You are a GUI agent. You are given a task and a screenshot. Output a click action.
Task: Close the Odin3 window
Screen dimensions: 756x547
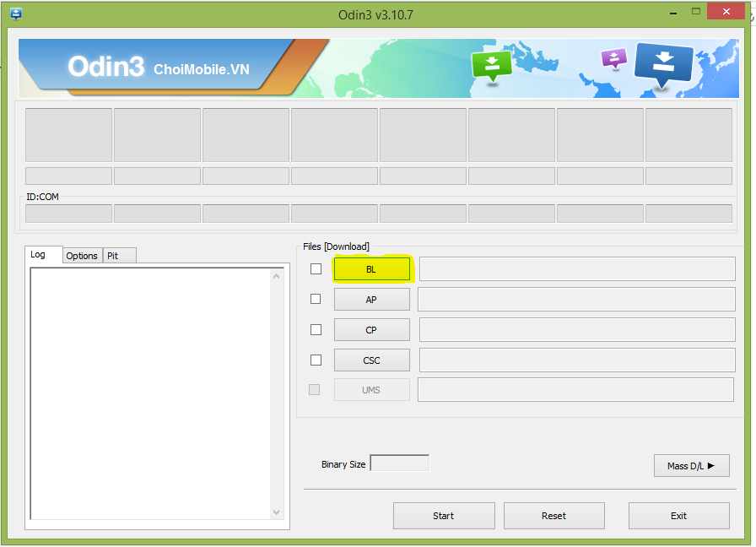coord(726,11)
